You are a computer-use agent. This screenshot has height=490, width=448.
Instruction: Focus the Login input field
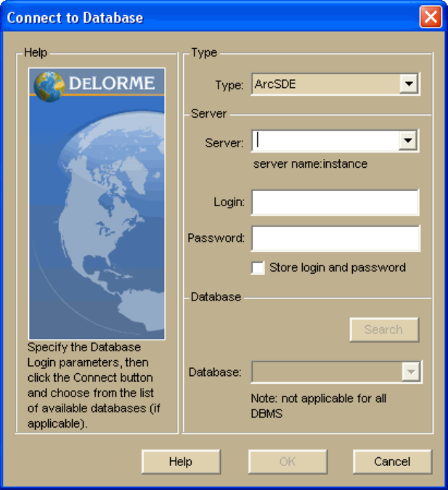click(335, 203)
